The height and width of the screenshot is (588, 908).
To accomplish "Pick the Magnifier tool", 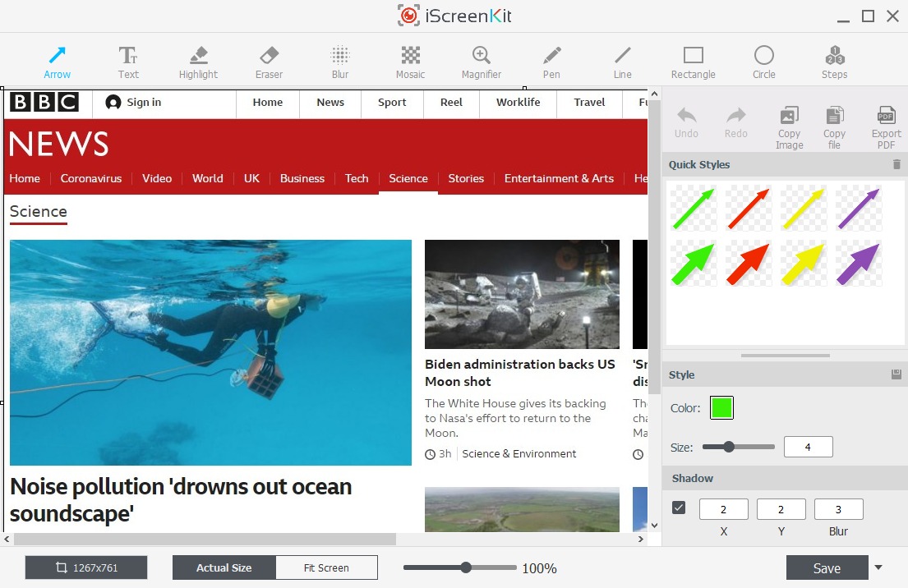I will [x=481, y=62].
